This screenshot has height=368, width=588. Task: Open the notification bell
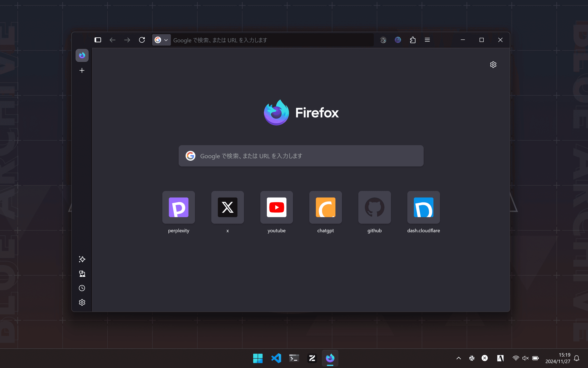[577, 358]
